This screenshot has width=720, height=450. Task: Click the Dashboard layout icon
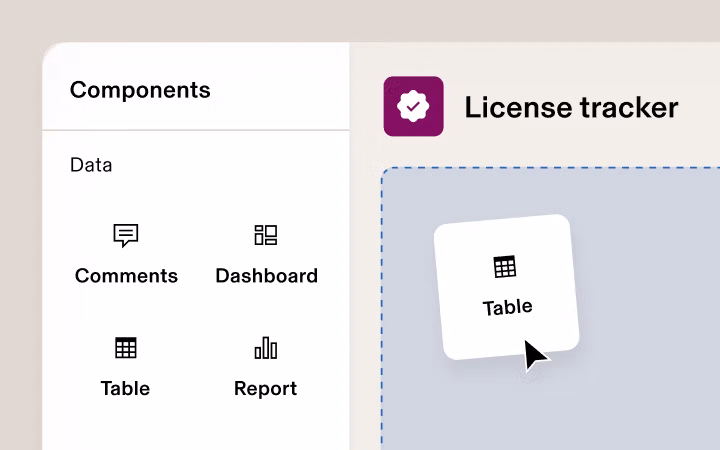266,235
